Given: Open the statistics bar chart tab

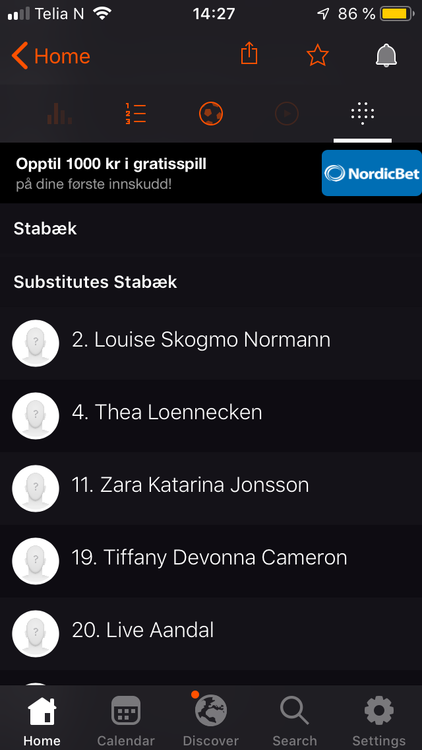Looking at the screenshot, I should point(60,114).
